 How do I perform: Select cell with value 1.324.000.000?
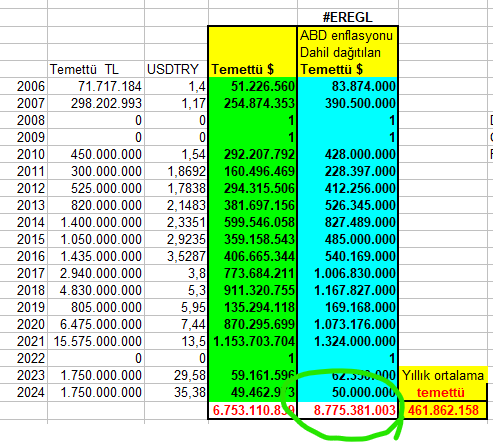coord(347,341)
